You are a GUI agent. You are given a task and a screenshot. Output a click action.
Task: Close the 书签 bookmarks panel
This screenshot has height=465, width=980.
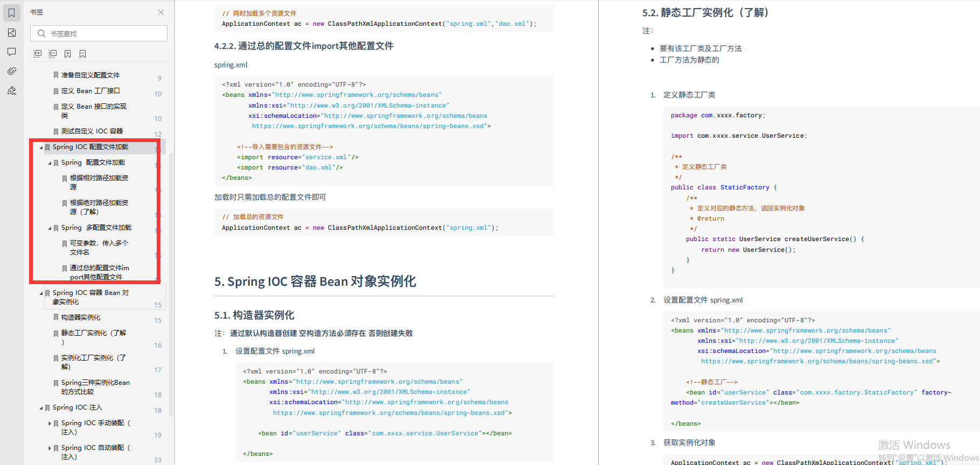pos(161,12)
